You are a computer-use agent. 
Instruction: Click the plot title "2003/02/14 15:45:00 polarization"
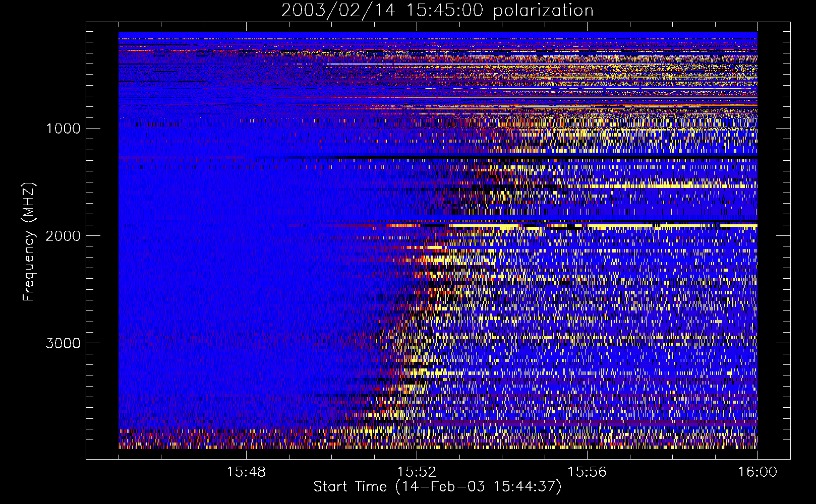click(437, 11)
